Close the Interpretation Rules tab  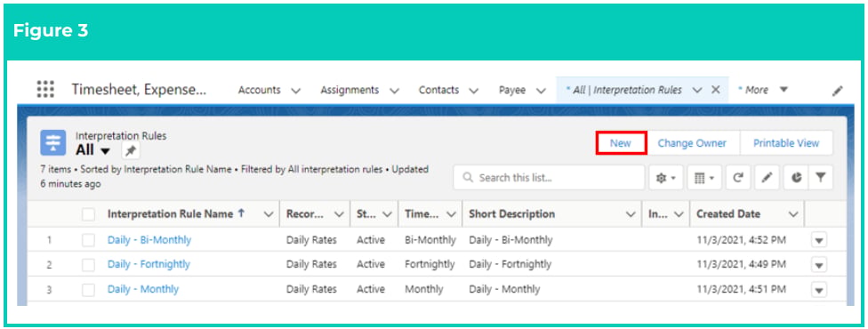pyautogui.click(x=715, y=90)
